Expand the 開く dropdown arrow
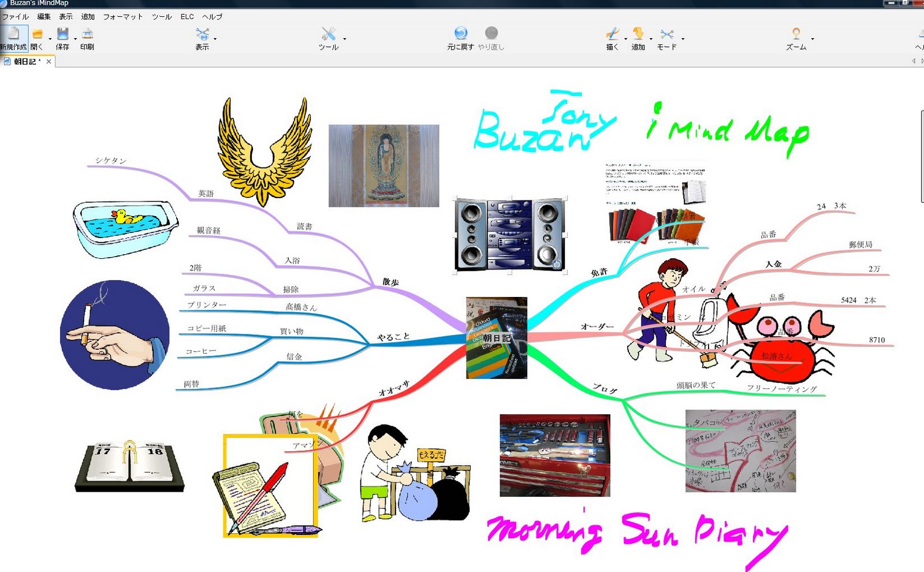 coord(50,39)
